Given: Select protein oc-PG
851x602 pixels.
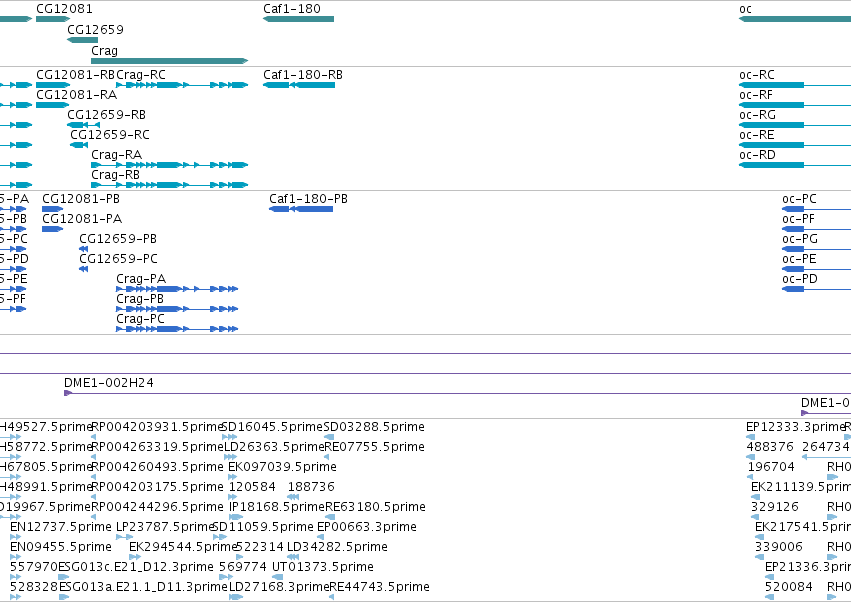Looking at the screenshot, I should coord(816,249).
